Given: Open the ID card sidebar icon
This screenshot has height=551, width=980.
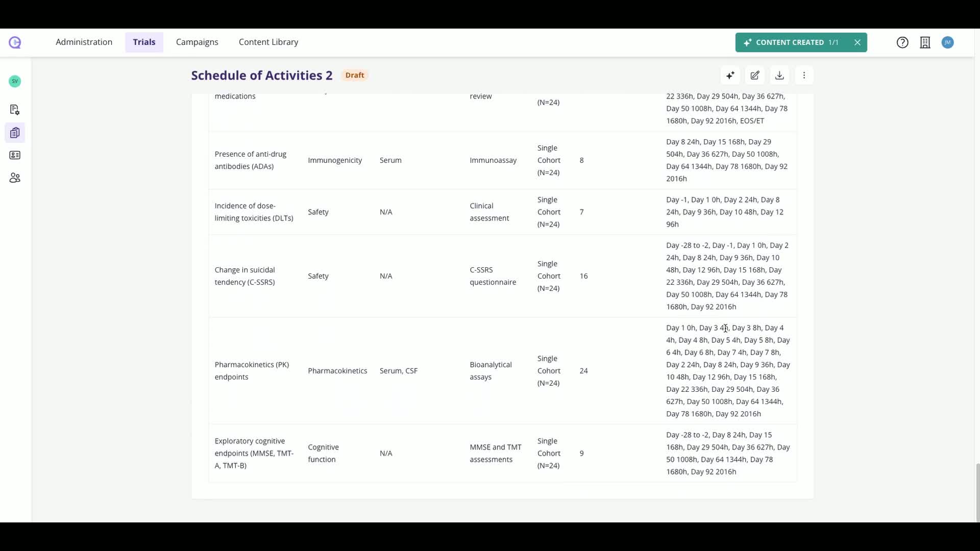Looking at the screenshot, I should pos(15,155).
